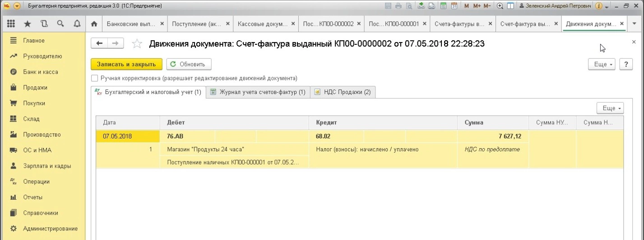
Task: Open the calculator icon in title bar
Action: tap(444, 6)
